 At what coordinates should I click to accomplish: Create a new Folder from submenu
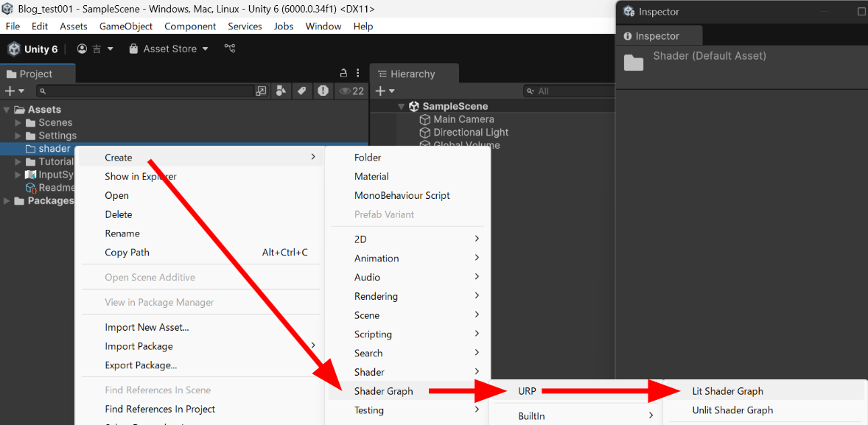coord(407,158)
